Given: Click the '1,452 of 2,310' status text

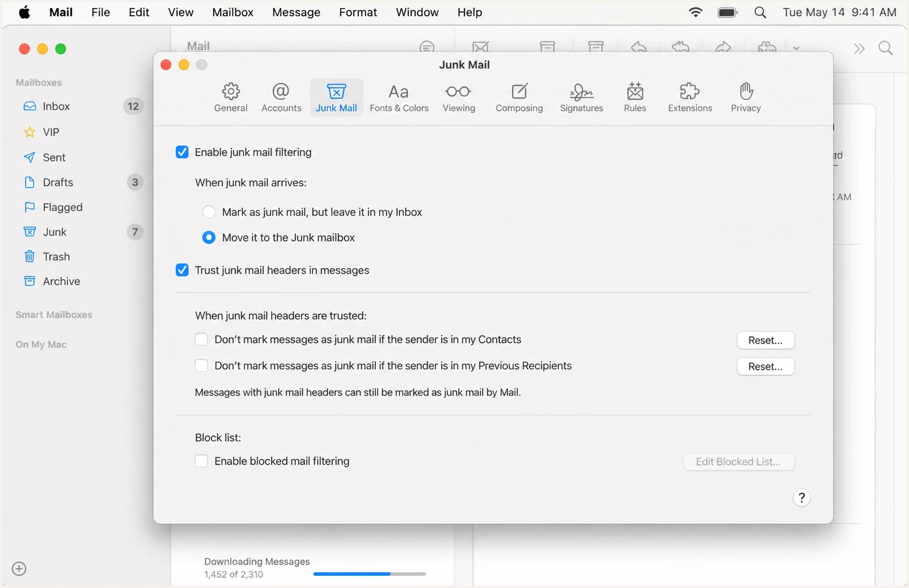Looking at the screenshot, I should pos(233,575).
